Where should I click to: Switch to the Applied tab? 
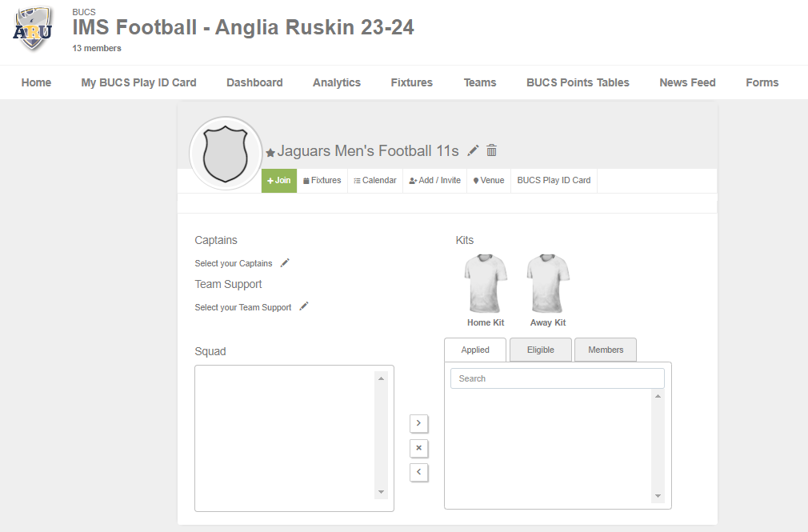tap(475, 350)
